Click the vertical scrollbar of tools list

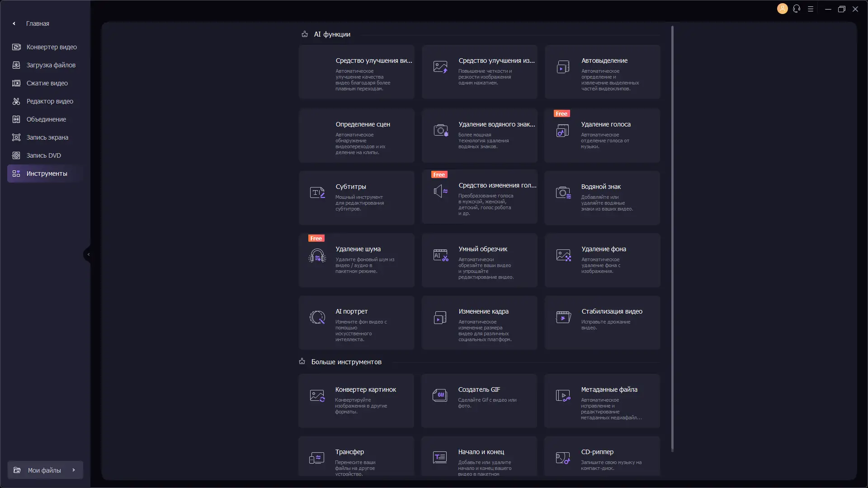click(x=672, y=239)
